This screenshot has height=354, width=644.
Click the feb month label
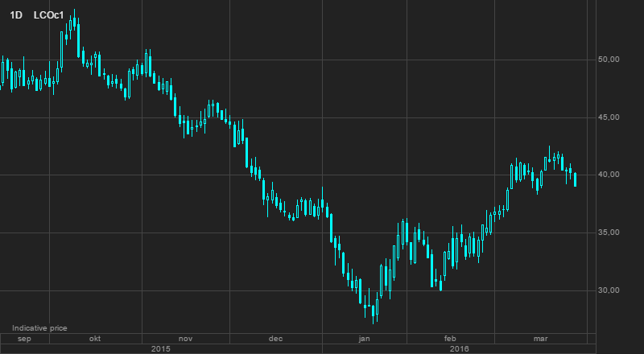coord(450,339)
